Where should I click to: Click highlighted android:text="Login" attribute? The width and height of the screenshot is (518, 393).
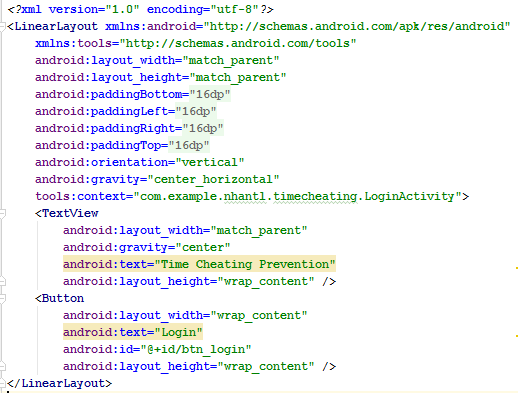click(x=133, y=332)
